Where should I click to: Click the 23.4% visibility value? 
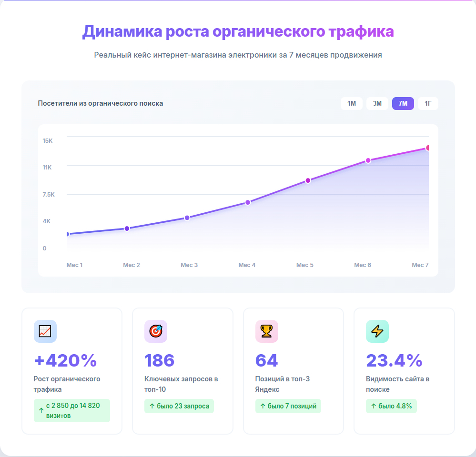tap(394, 360)
